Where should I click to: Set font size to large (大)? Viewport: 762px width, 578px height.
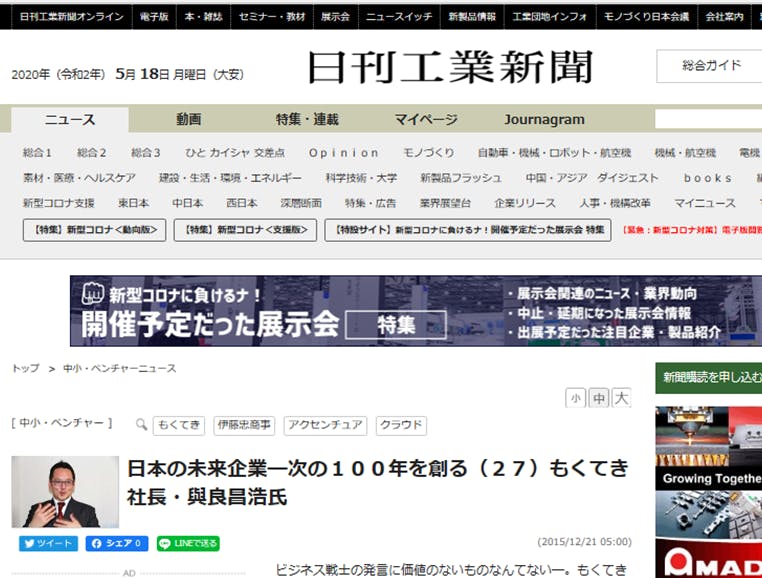pos(621,398)
